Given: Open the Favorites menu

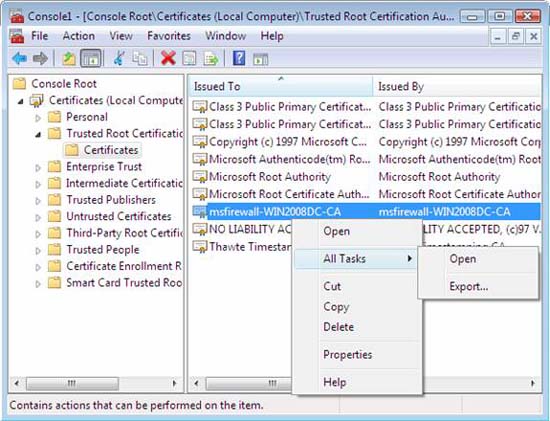Looking at the screenshot, I should [169, 36].
